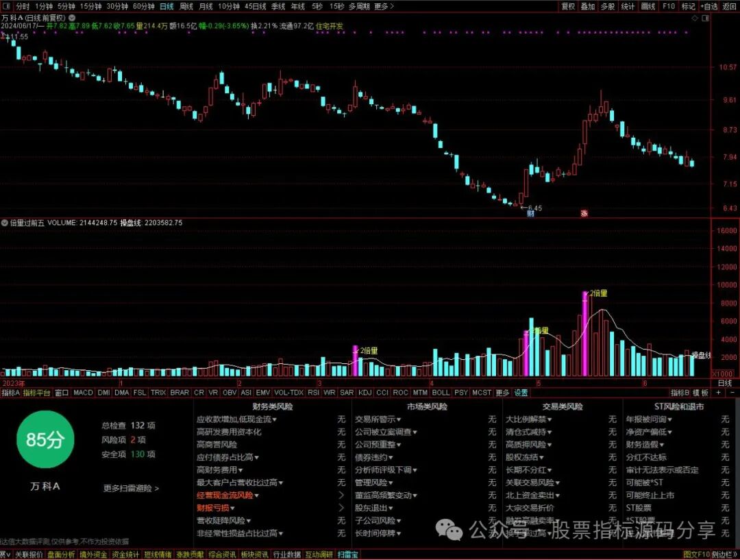Screen dimensions: 740x560
Task: Open the 扫雷宝 bottom tab
Action: pyautogui.click(x=348, y=555)
